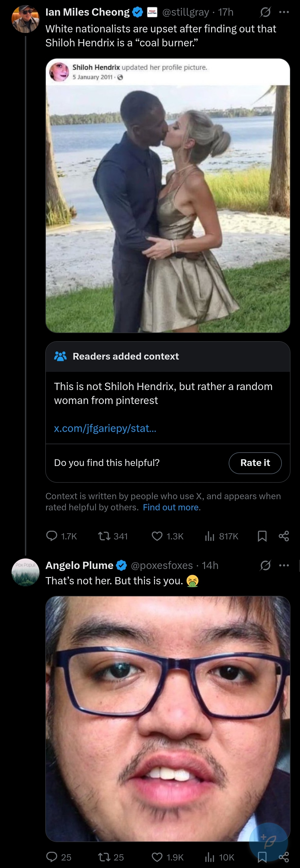Reply to the Angelo Plume post
Screen dimensions: 300x868
[52, 857]
